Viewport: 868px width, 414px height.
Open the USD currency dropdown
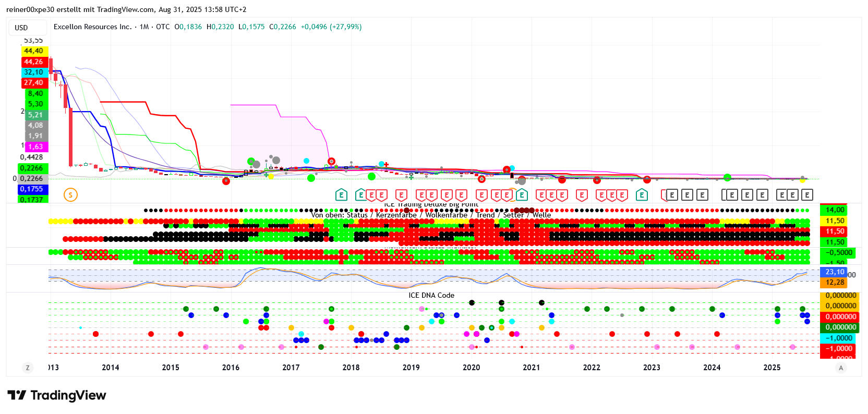pyautogui.click(x=21, y=28)
